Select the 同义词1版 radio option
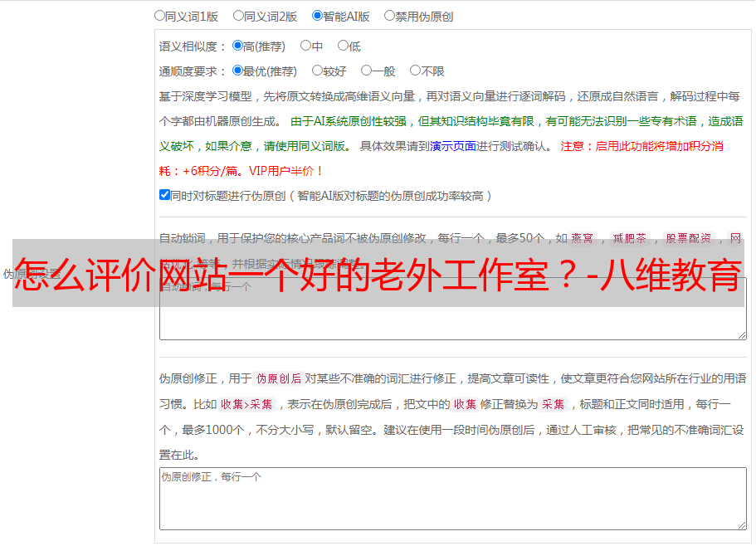 [x=159, y=16]
